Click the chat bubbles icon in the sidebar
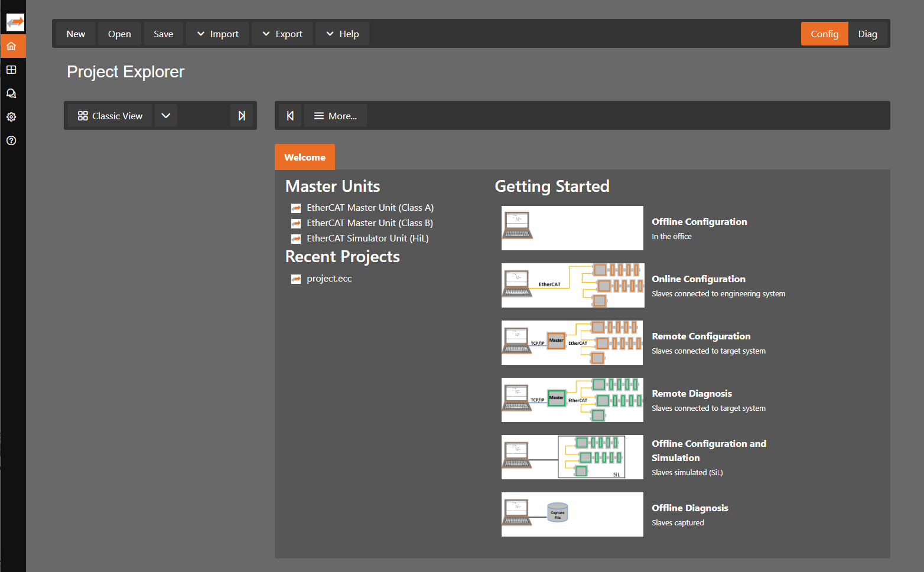Image resolution: width=924 pixels, height=572 pixels. (x=11, y=93)
